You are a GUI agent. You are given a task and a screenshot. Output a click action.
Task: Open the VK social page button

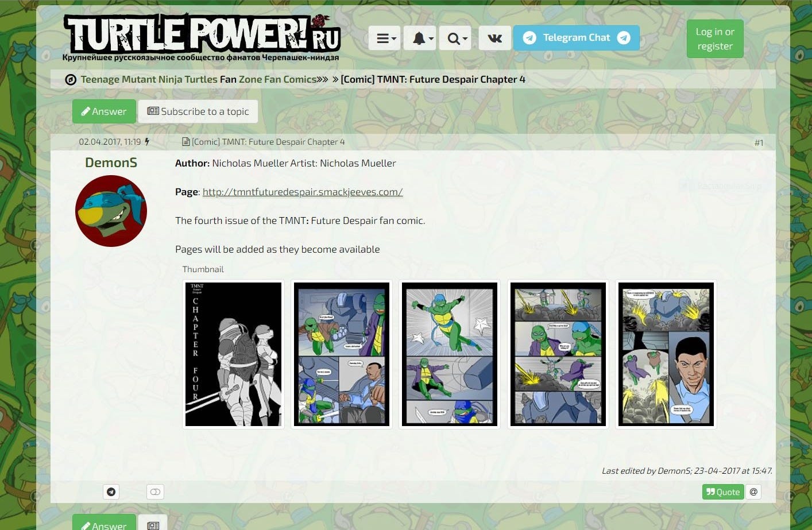[494, 38]
